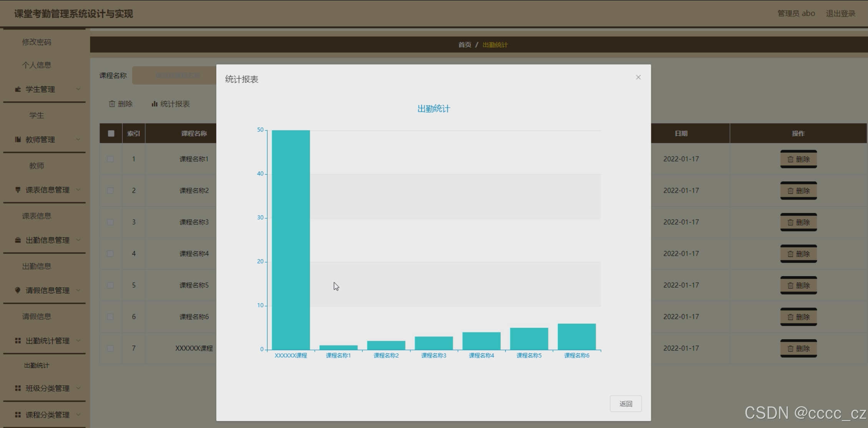Open the 出勤信息 submenu item

coord(37,266)
